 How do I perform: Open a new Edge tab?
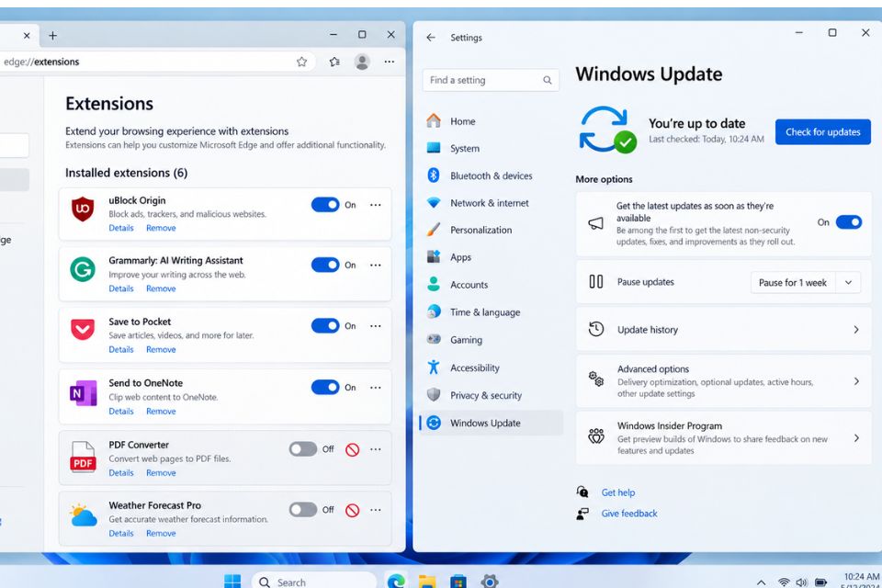(x=52, y=36)
